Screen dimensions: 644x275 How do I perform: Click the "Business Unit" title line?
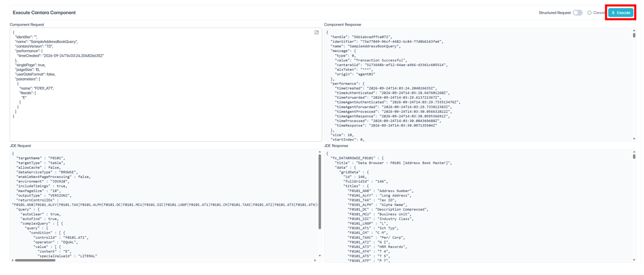pyautogui.click(x=379, y=214)
